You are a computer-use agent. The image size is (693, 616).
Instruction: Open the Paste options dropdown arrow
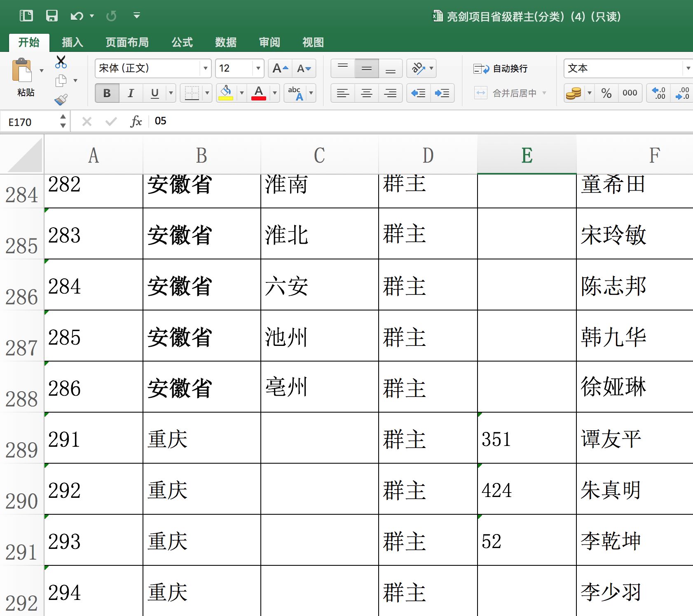(42, 71)
